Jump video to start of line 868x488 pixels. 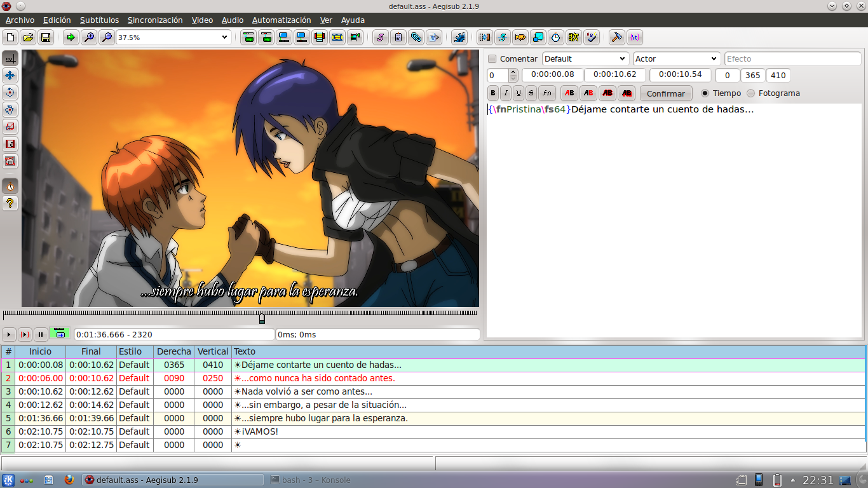[x=248, y=37]
